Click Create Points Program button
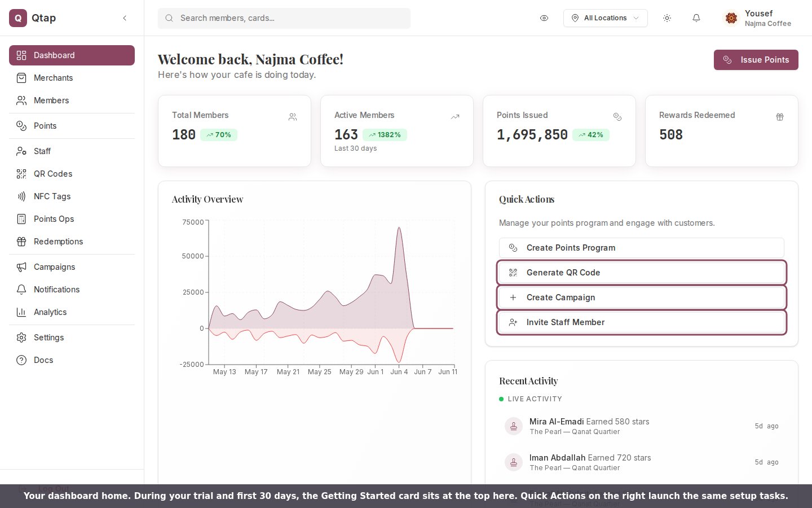 pyautogui.click(x=642, y=248)
